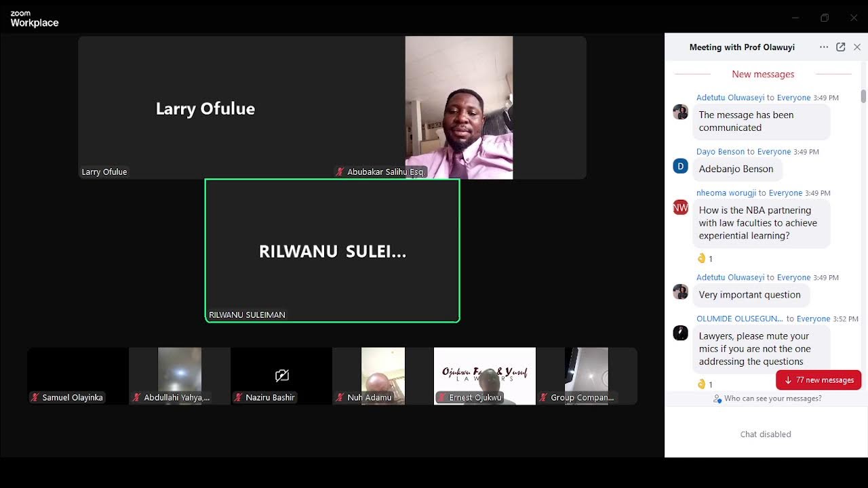868x488 pixels.
Task: Click thumbs reaction under 'mute your mics' message
Action: [x=705, y=384]
